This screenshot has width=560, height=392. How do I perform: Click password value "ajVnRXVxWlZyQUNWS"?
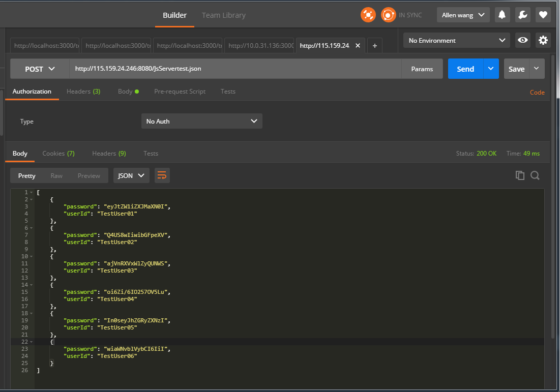point(135,263)
